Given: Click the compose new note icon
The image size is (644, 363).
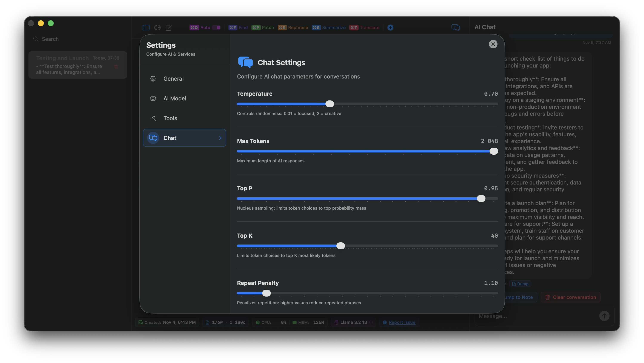Looking at the screenshot, I should (169, 28).
